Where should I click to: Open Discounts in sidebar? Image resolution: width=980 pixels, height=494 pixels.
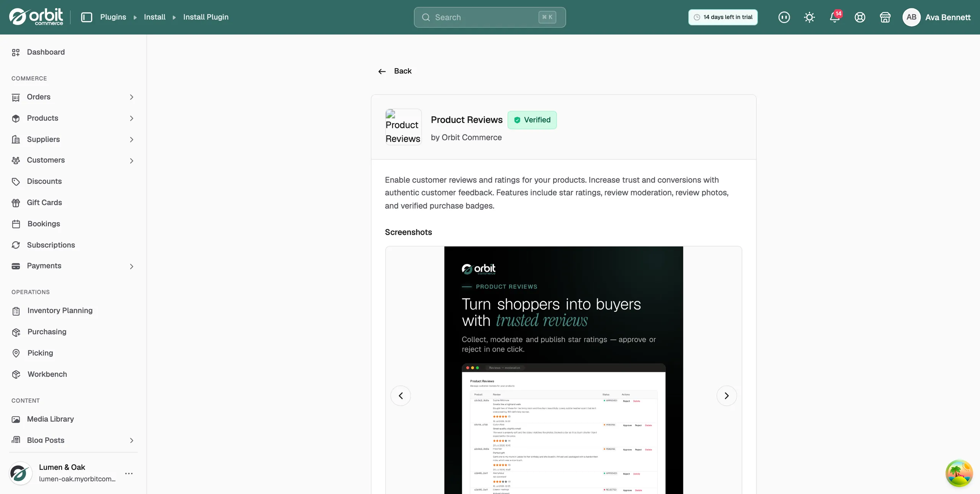tap(73, 182)
